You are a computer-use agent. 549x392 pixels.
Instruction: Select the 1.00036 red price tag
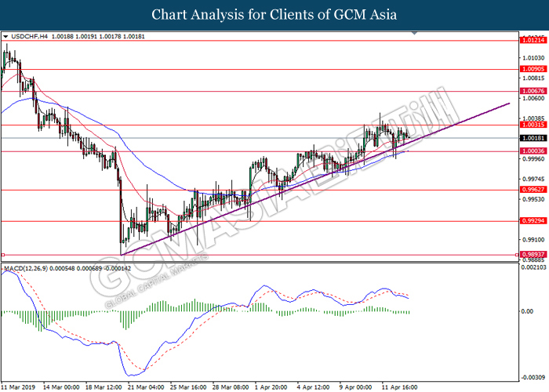pos(530,151)
